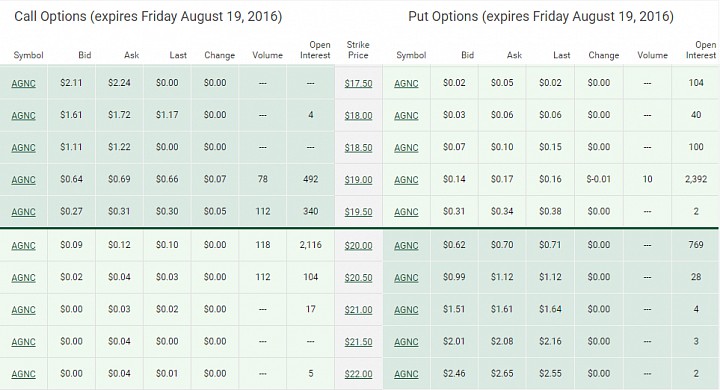Open AGNC call symbol with $0.64 bid
This screenshot has width=720, height=390.
point(23,180)
